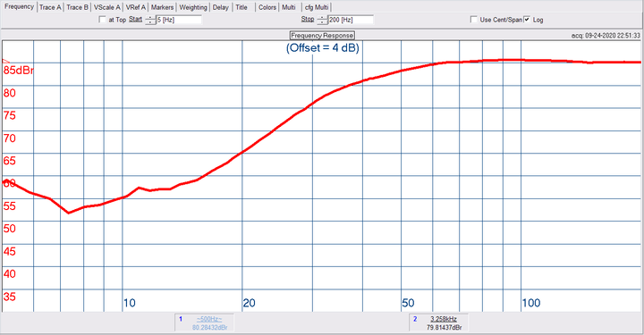This screenshot has height=335, width=644.
Task: Click the 20 Hz horizontal axis label
Action: (249, 303)
